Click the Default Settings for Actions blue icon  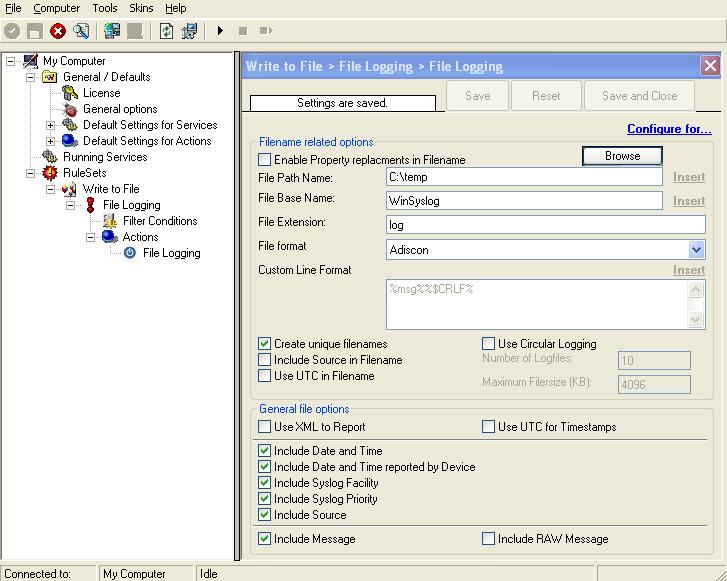(70, 140)
